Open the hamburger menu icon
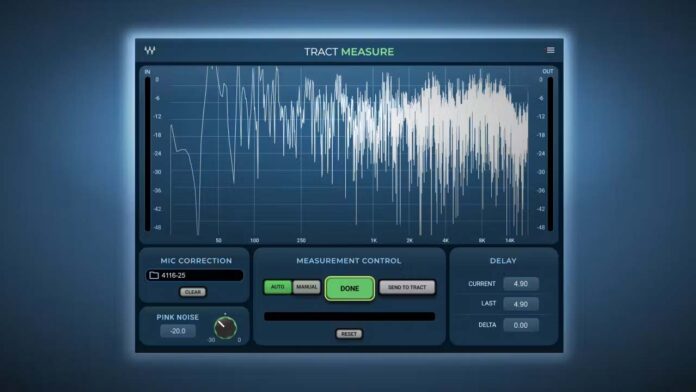Screen dimensions: 696x392 click(x=550, y=50)
